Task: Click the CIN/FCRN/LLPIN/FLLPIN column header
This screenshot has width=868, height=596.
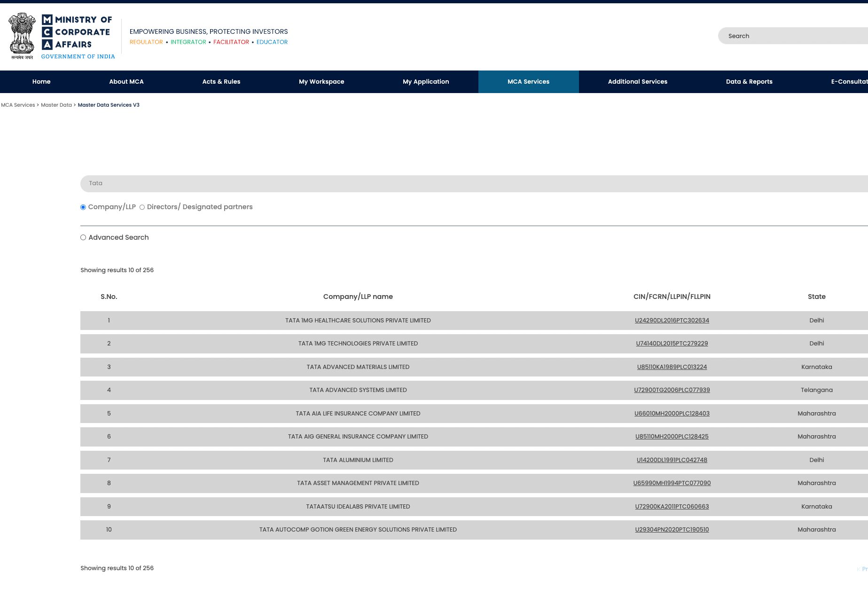Action: [x=672, y=297]
